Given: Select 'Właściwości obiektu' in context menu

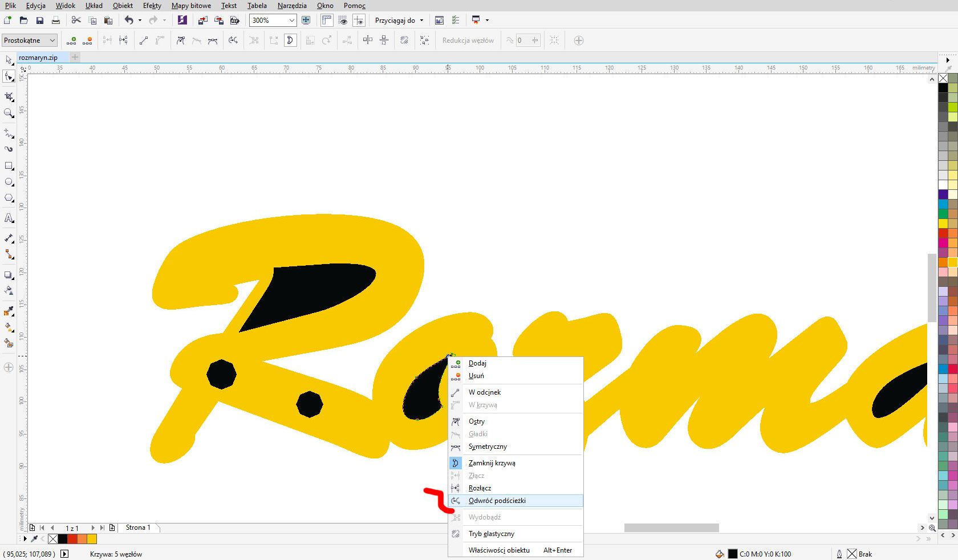Looking at the screenshot, I should click(499, 550).
